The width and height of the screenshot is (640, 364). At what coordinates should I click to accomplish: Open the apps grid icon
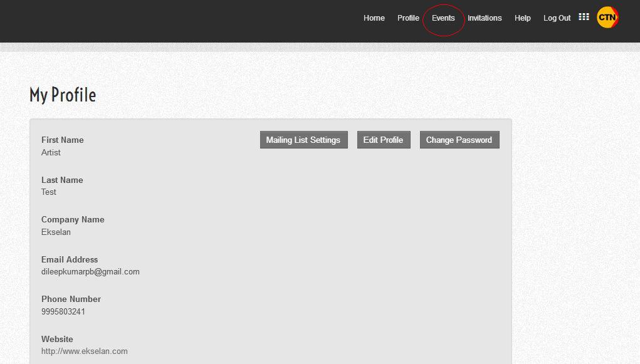pos(584,17)
